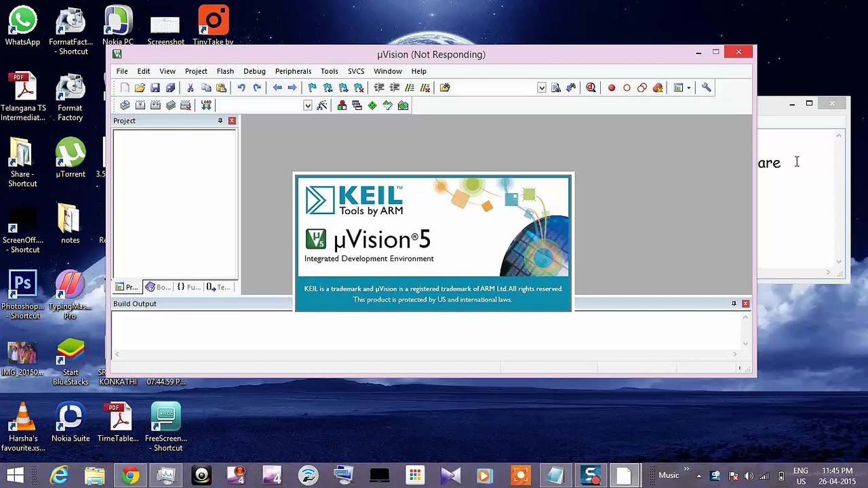Click the Incremental Find binoculars icon

coord(571,87)
